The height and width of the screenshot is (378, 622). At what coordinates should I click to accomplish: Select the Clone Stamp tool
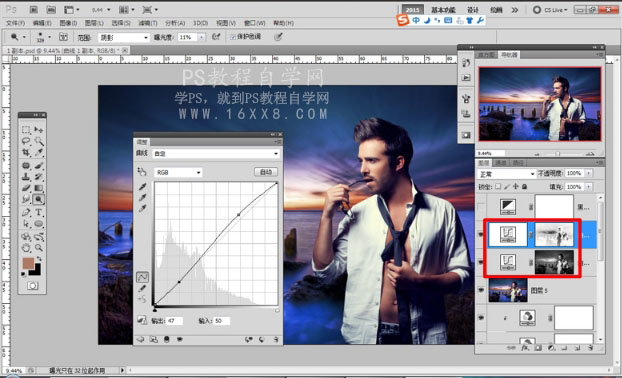pos(26,177)
